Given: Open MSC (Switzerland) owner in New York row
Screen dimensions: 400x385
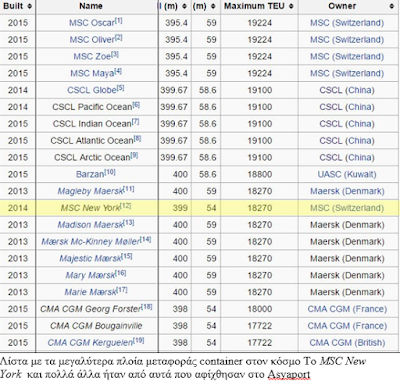Looking at the screenshot, I should click(347, 208).
